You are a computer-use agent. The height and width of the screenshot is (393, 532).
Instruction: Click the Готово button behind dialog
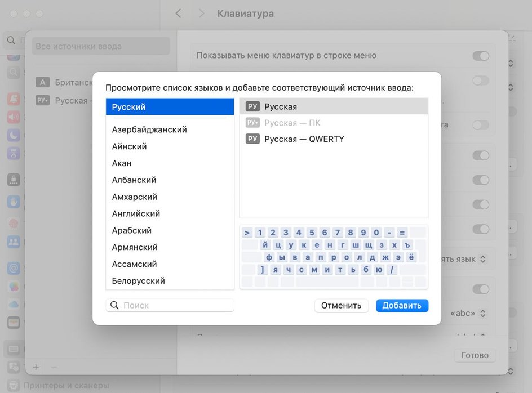coord(475,355)
